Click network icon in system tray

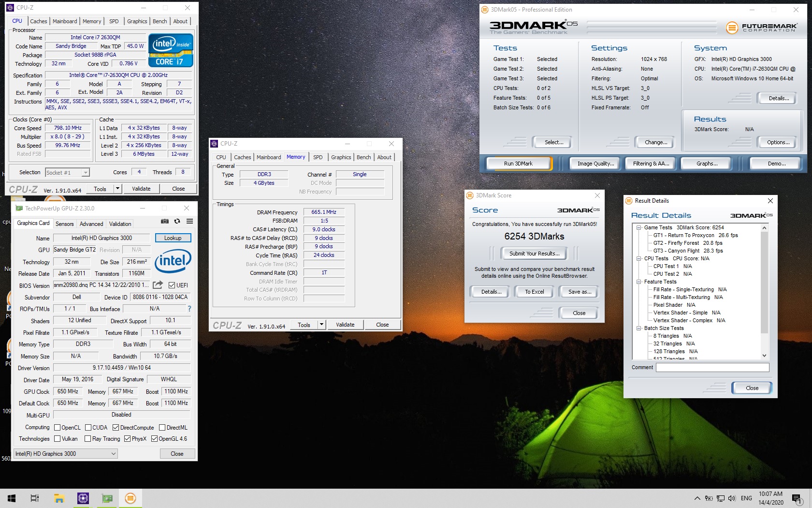[x=721, y=498]
